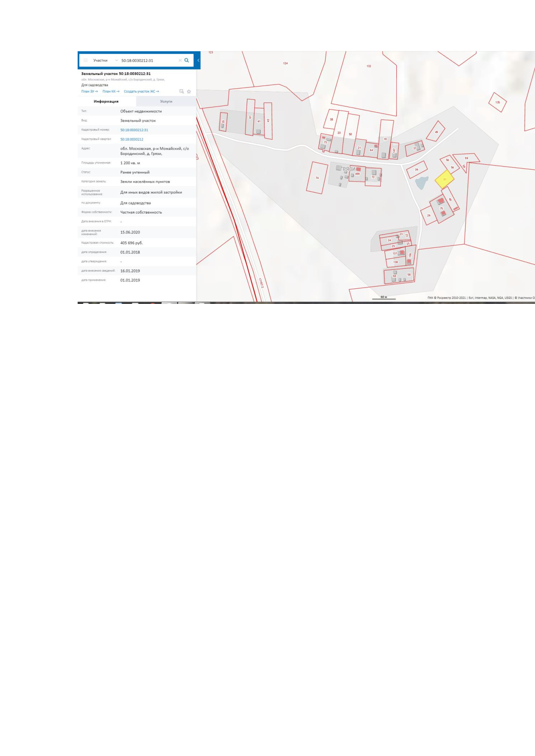The width and height of the screenshot is (535, 756).
Task: Open the hamburger menu in the search bar
Action: (86, 60)
